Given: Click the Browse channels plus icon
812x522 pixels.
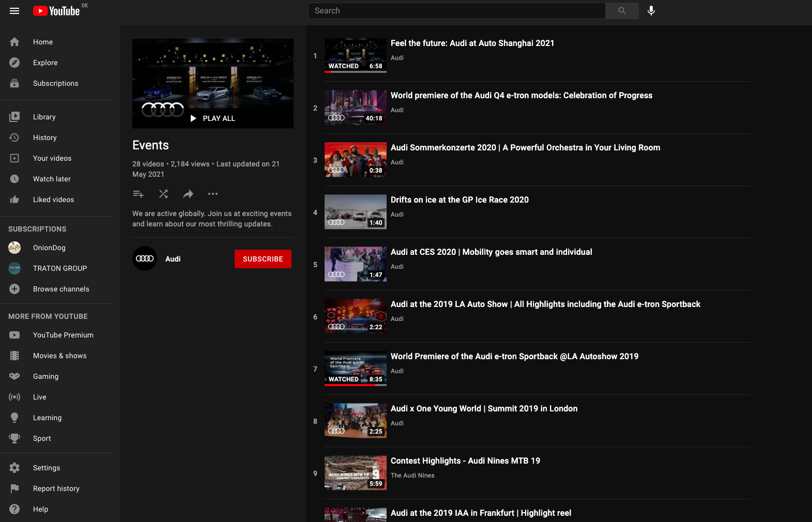Looking at the screenshot, I should coord(14,289).
